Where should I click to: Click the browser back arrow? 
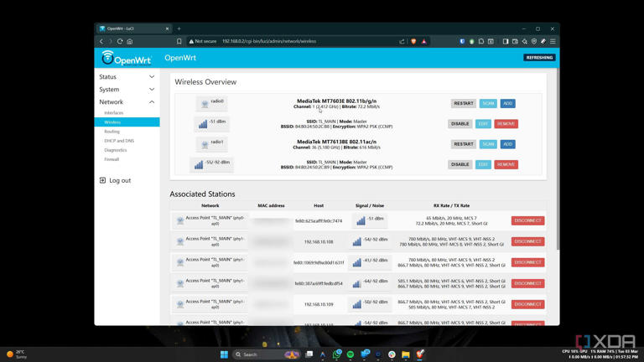101,41
